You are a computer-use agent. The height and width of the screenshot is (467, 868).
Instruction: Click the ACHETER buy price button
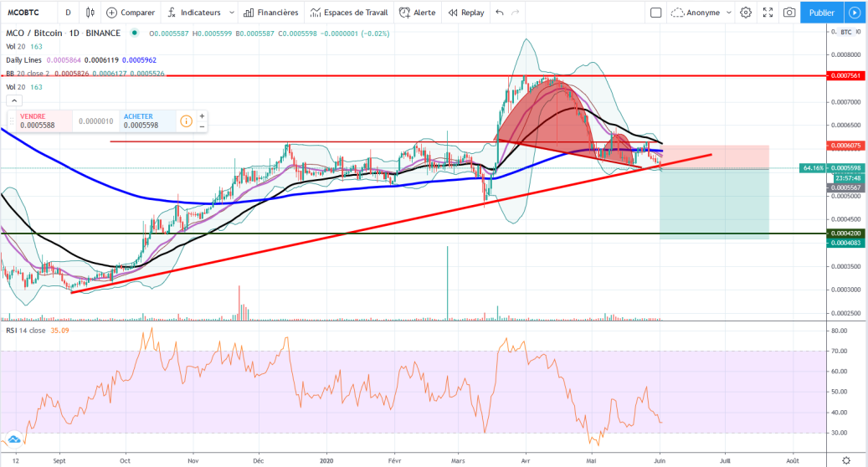pos(148,121)
